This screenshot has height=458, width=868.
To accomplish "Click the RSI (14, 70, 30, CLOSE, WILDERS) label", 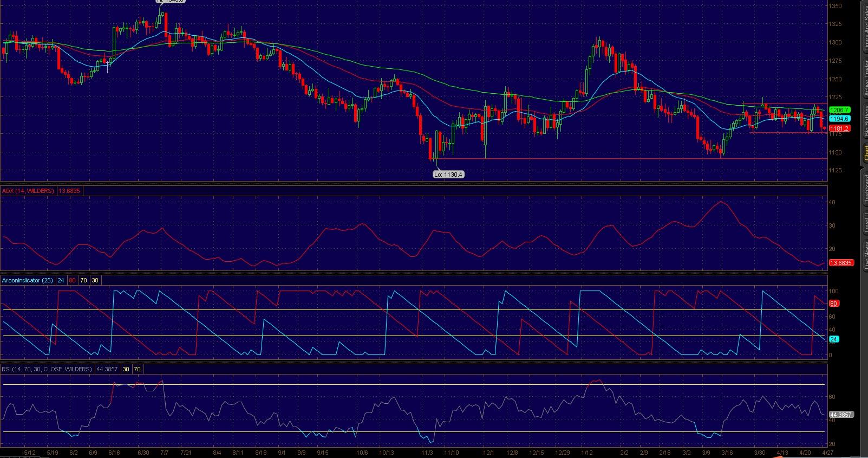I will (47, 369).
